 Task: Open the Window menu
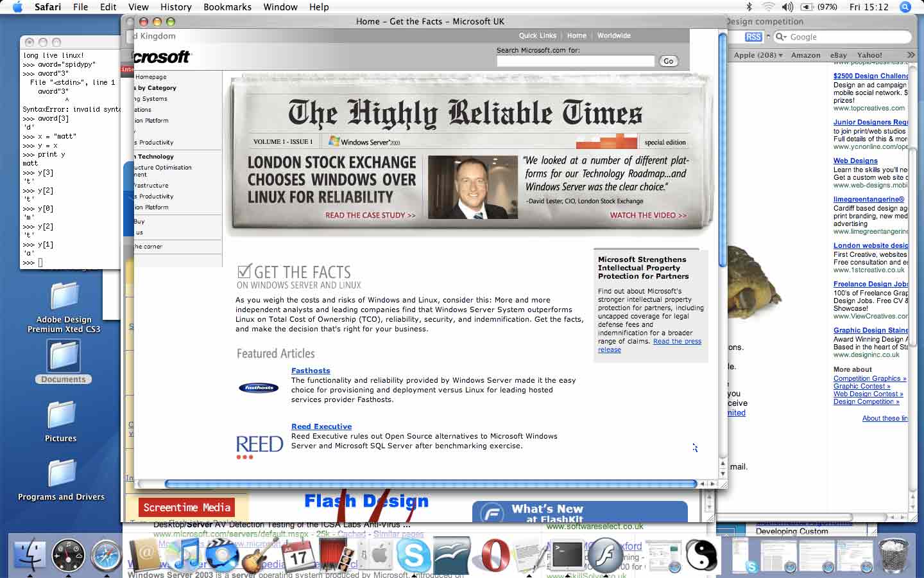[280, 7]
